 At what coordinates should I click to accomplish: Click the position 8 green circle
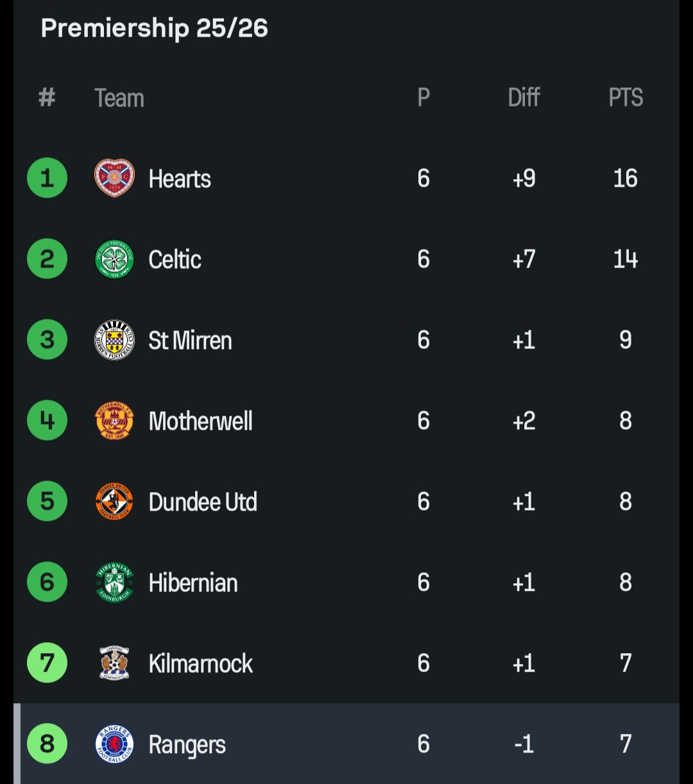pyautogui.click(x=47, y=744)
